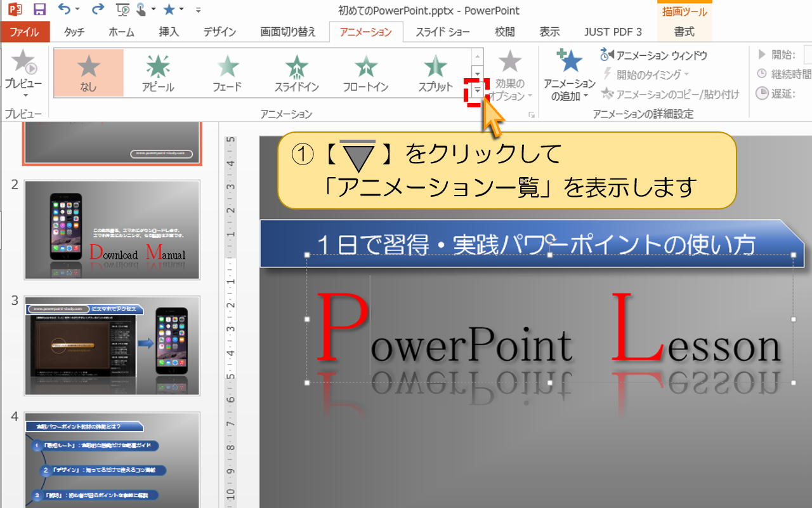Open the Touch mode dropdown arrow

tap(155, 10)
